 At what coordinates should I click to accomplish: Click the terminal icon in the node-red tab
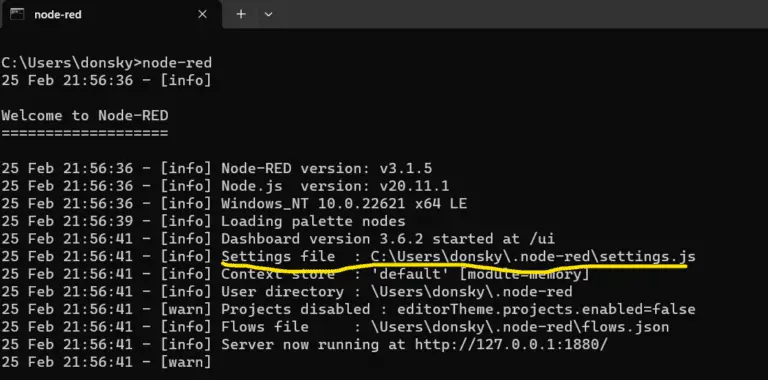(17, 14)
